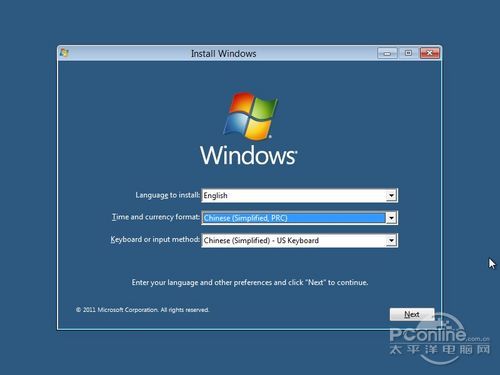Click the 'Enter your language and other preferences' instruction
This screenshot has width=500, height=375.
(250, 282)
